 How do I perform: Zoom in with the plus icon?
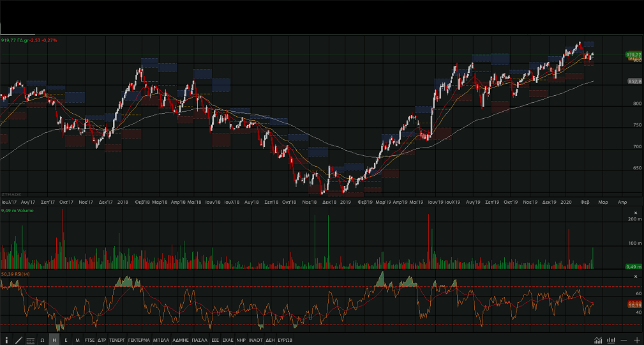[x=636, y=340]
